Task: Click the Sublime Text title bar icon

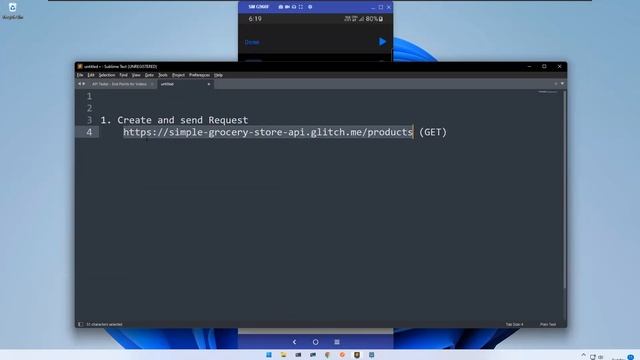Action: click(80, 67)
